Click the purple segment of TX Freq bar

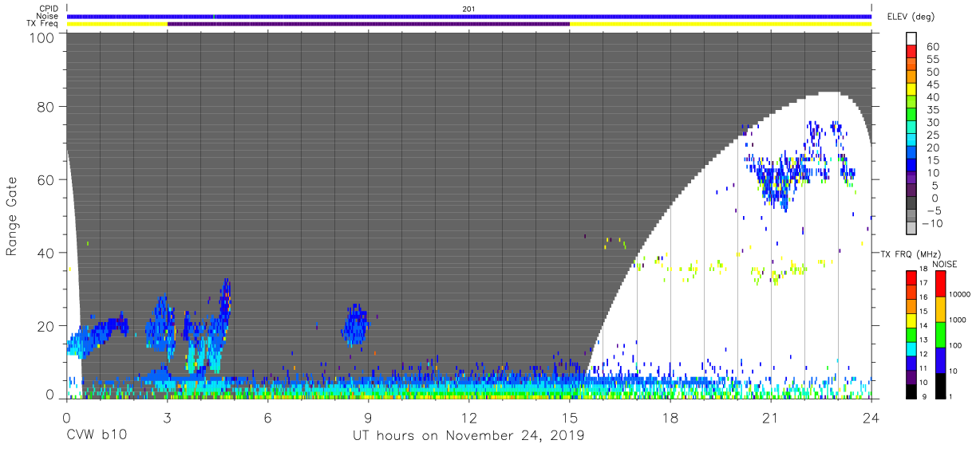click(x=368, y=24)
